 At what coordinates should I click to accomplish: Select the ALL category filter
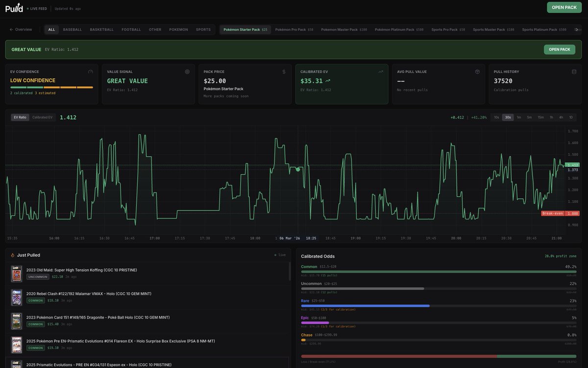click(x=51, y=29)
